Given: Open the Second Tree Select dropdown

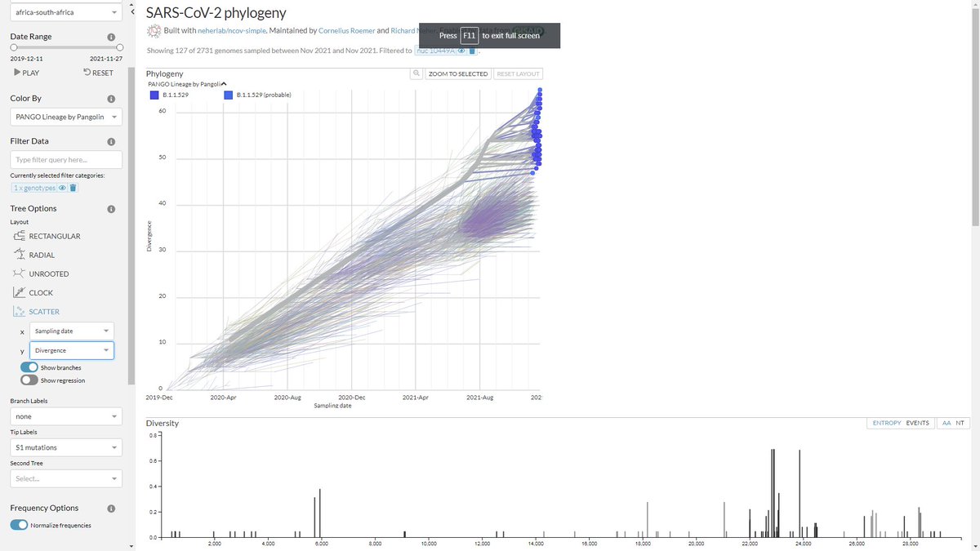Looking at the screenshot, I should 66,478.
